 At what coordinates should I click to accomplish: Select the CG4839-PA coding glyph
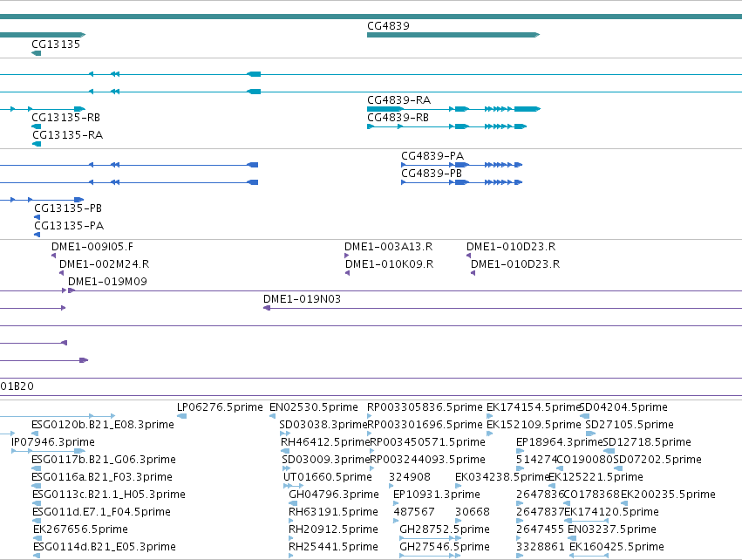coord(462,165)
